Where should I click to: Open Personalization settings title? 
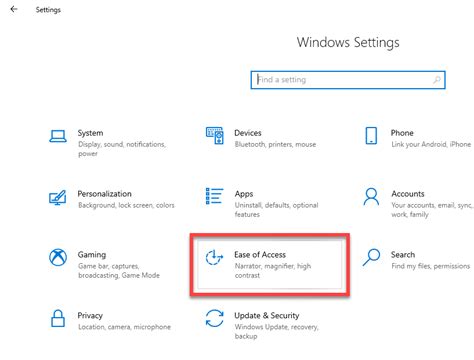[104, 194]
